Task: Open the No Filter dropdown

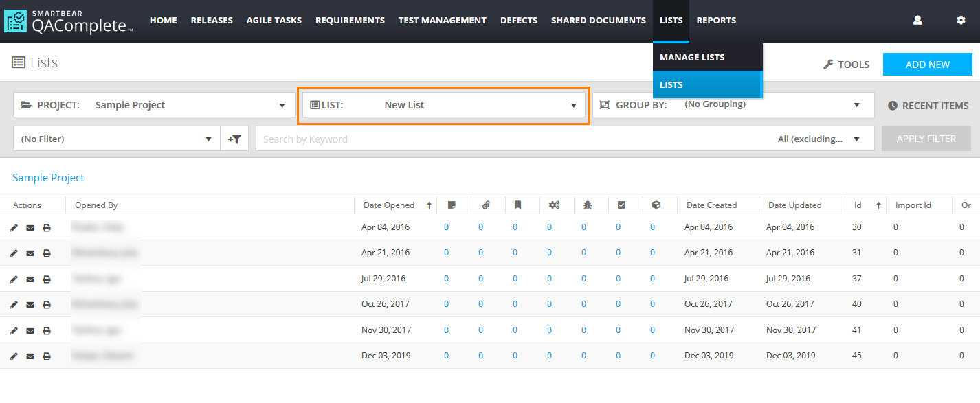Action: 115,139
